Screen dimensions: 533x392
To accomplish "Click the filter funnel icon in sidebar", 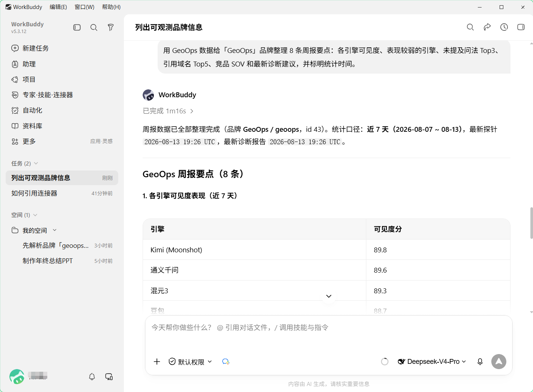I will click(111, 27).
